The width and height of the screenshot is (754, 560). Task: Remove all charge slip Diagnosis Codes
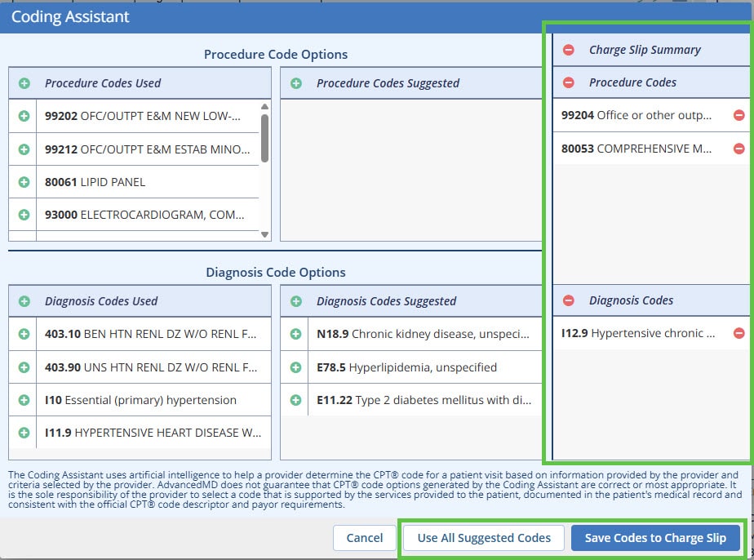click(569, 300)
